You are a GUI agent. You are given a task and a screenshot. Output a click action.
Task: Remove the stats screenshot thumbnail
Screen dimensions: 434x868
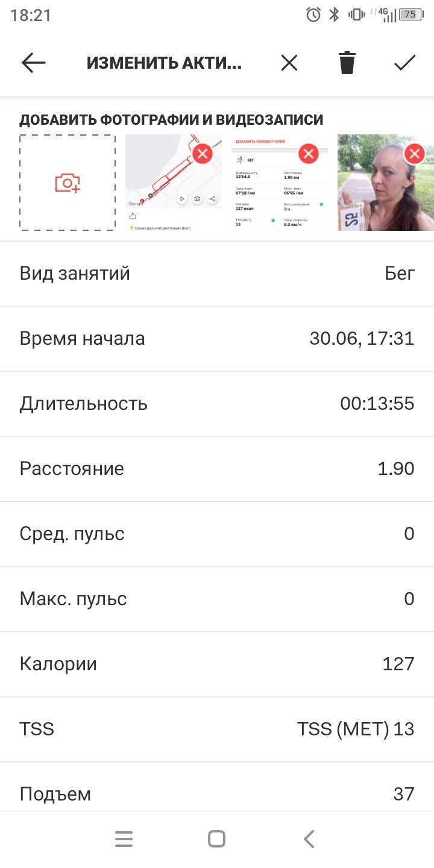point(309,153)
